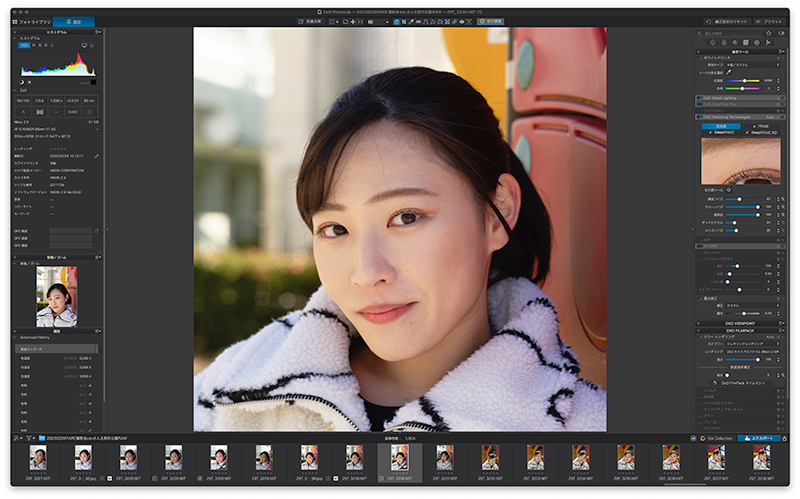800x499 pixels.
Task: Adjust luminance noise slider
Action: 742,199
